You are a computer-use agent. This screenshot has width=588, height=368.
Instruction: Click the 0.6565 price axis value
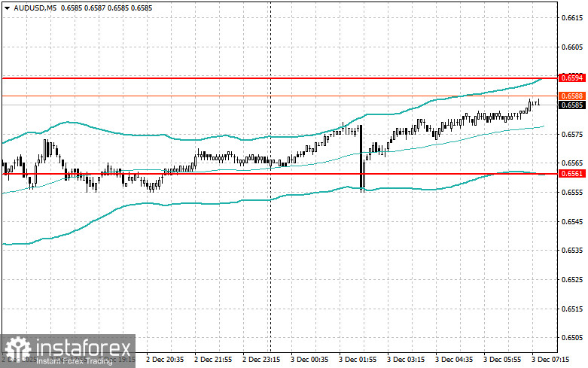pyautogui.click(x=572, y=163)
